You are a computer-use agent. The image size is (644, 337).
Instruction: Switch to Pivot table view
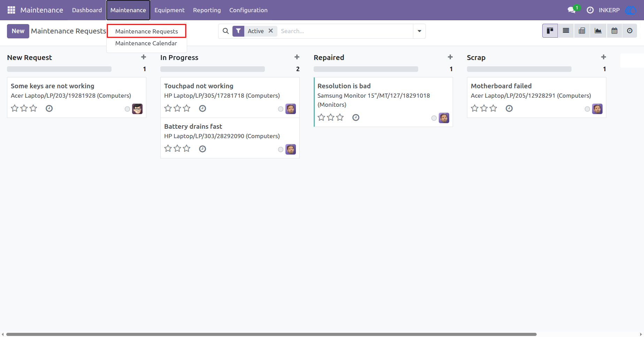coord(582,31)
